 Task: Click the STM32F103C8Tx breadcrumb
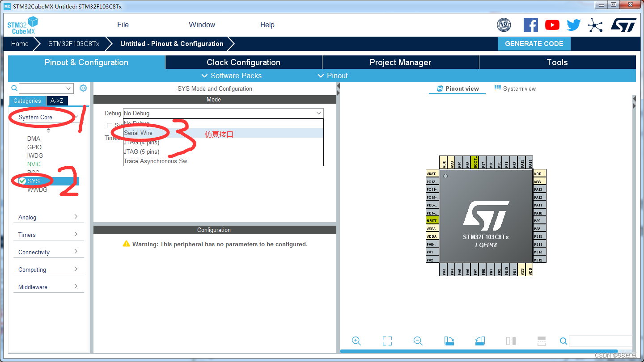pyautogui.click(x=74, y=44)
